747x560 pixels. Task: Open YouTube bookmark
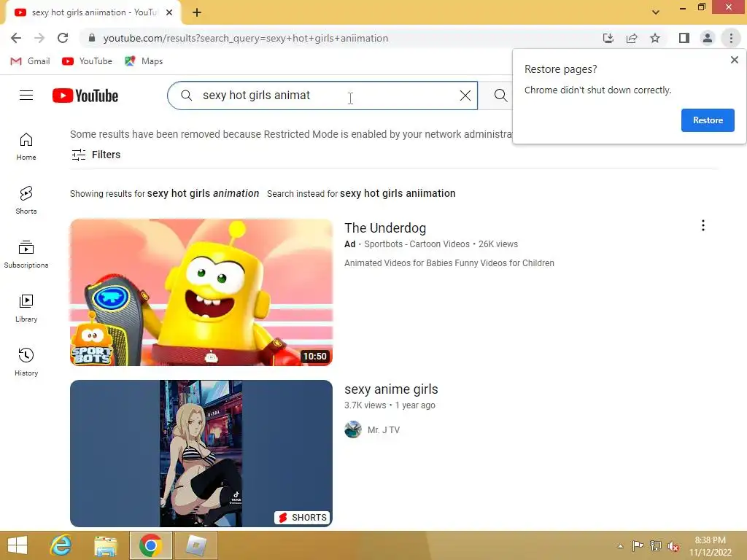(x=88, y=61)
